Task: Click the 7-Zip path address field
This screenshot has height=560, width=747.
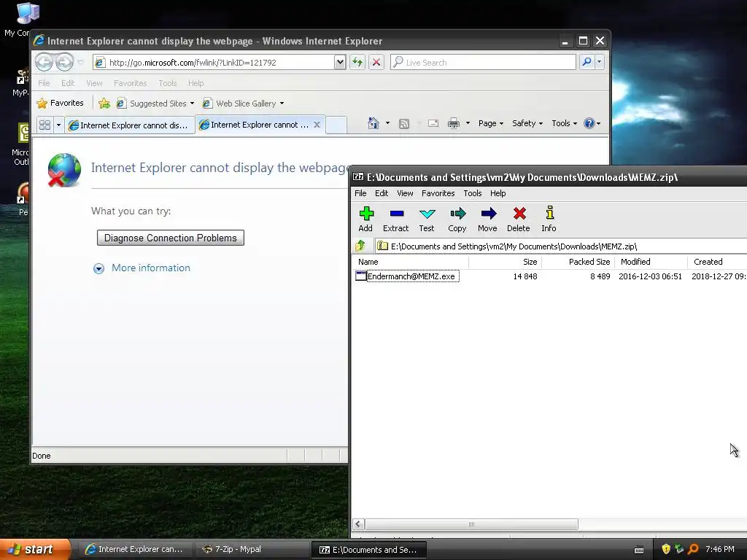Action: tap(561, 246)
